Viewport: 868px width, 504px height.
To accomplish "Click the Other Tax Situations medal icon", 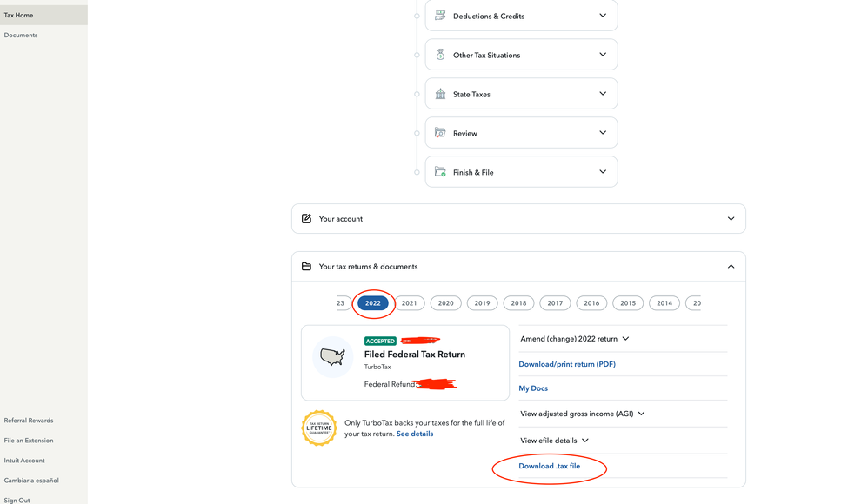I will coord(440,55).
